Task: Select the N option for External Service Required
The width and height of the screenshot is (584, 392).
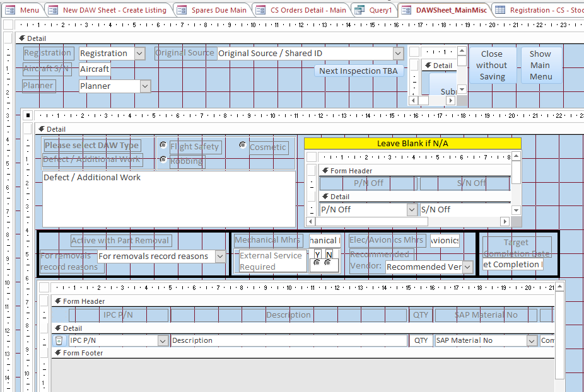Action: coord(327,262)
